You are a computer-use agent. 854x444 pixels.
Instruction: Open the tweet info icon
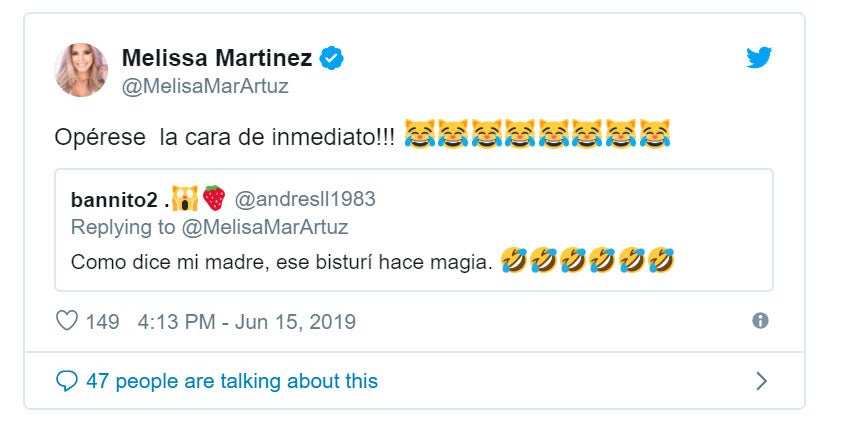[x=760, y=321]
